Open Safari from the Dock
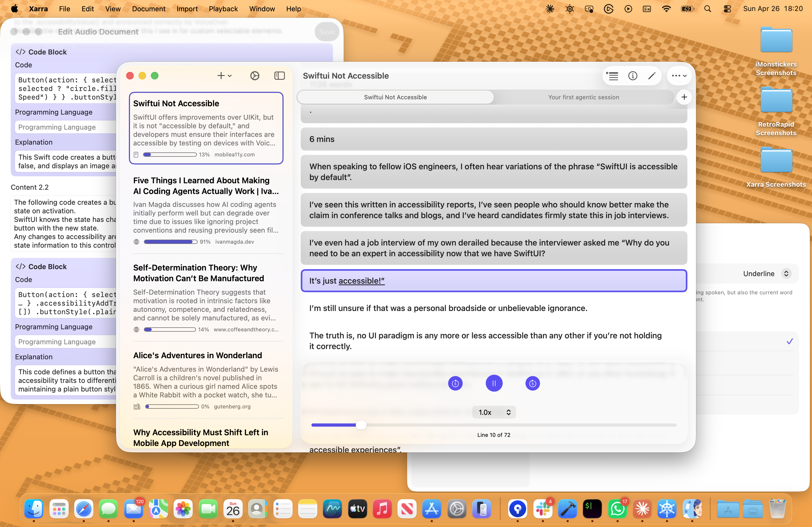Screen dimensions: 812x527 pyautogui.click(x=84, y=509)
